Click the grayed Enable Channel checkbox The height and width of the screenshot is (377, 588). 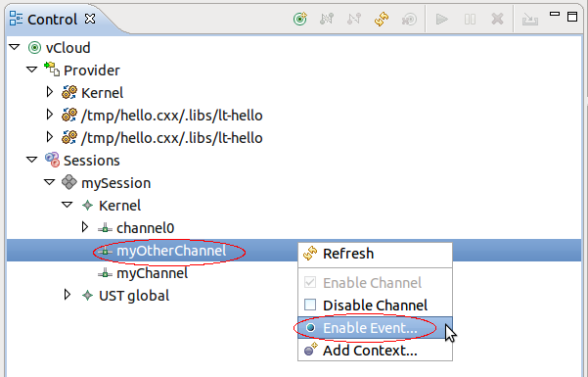(x=310, y=282)
